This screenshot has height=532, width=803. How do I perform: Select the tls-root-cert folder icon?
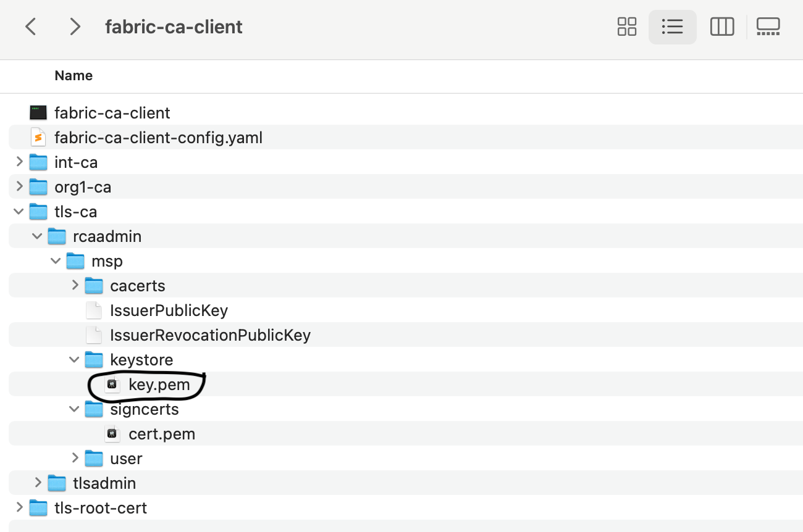coord(38,508)
